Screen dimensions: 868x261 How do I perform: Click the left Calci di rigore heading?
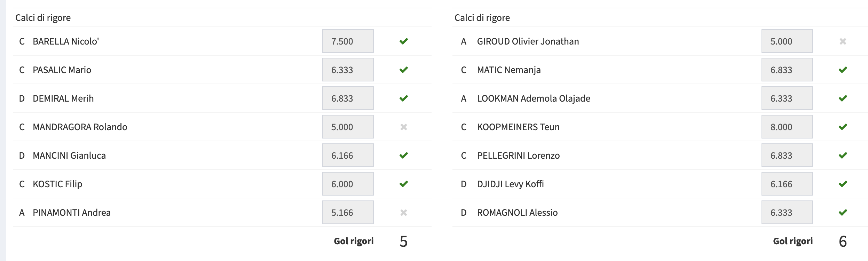pyautogui.click(x=43, y=18)
